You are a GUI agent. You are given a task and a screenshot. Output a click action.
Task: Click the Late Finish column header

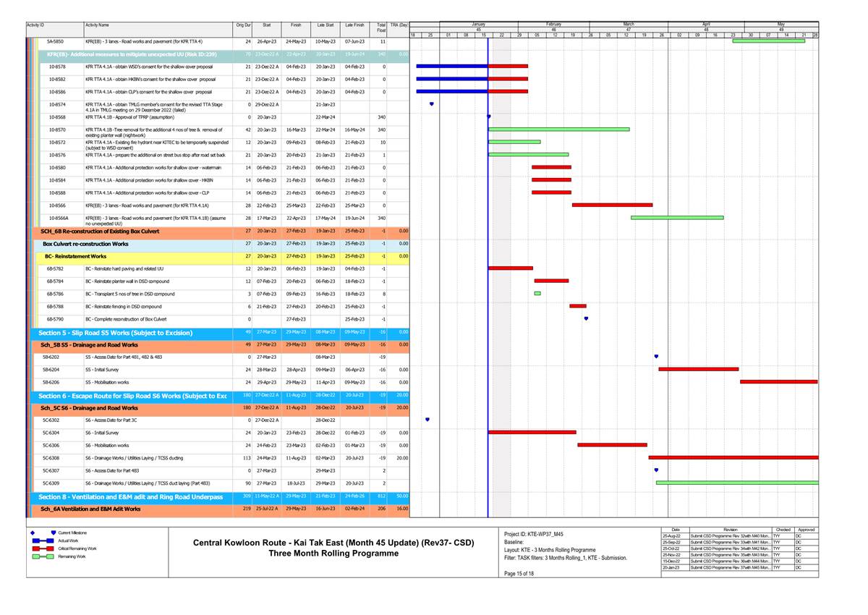354,25
